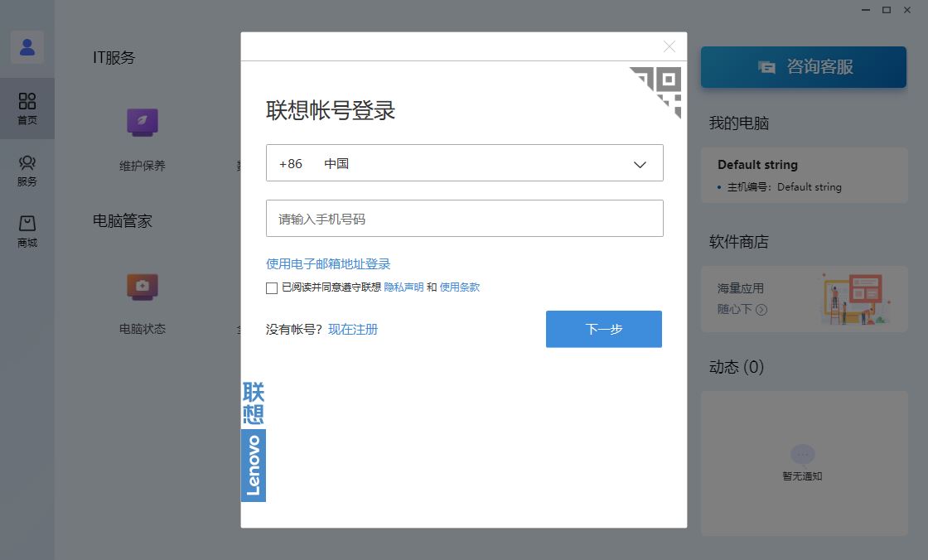
Task: Click the ellipsis icon under 暂无通知
Action: (x=802, y=454)
